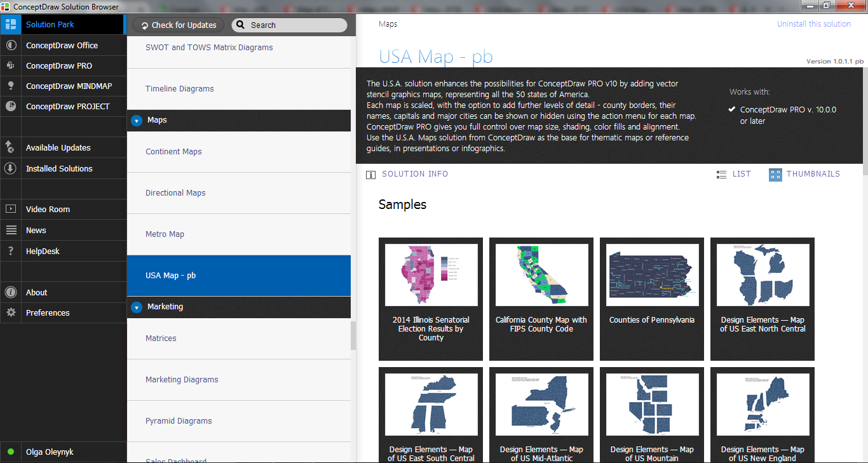Screen dimensions: 868x463
Task: Switch to LIST view
Action: (734, 174)
